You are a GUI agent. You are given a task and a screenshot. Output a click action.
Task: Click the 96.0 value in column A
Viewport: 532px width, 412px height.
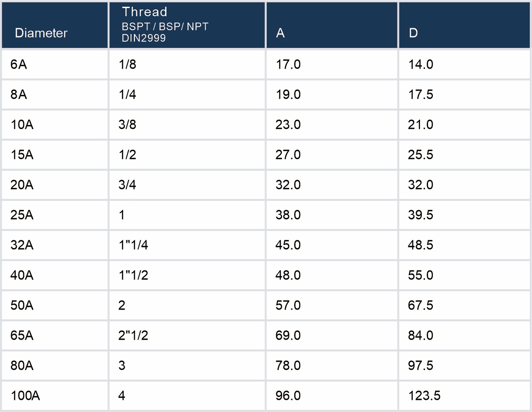click(x=288, y=395)
